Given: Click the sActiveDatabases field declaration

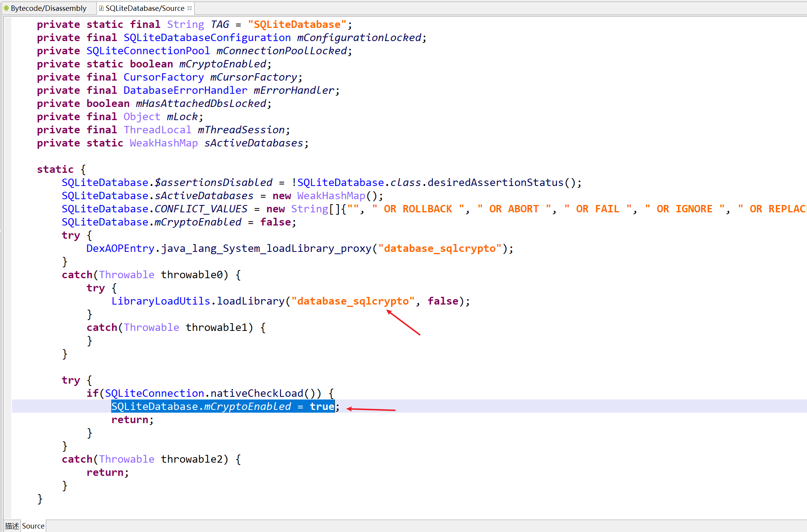Looking at the screenshot, I should (x=253, y=143).
